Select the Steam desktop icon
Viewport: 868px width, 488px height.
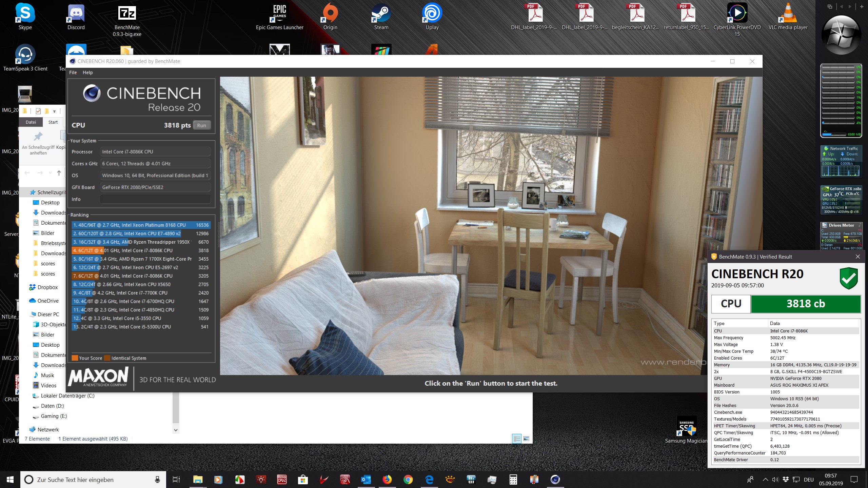click(x=381, y=17)
